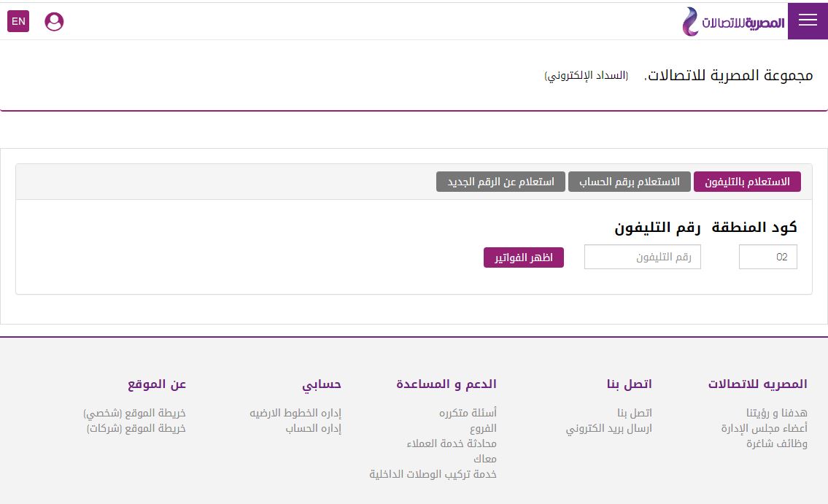Click the area code field showing 02

(767, 257)
